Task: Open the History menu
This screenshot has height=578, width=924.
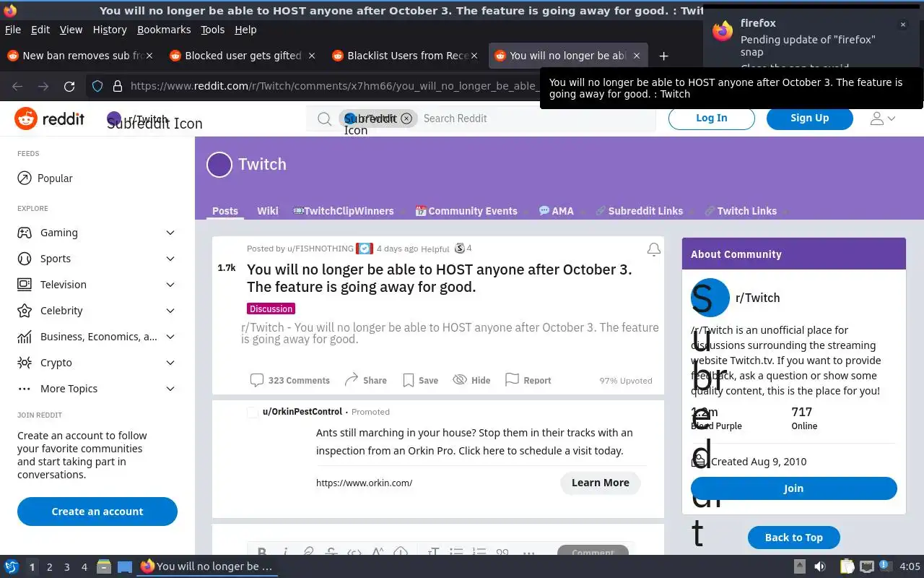Action: tap(110, 30)
